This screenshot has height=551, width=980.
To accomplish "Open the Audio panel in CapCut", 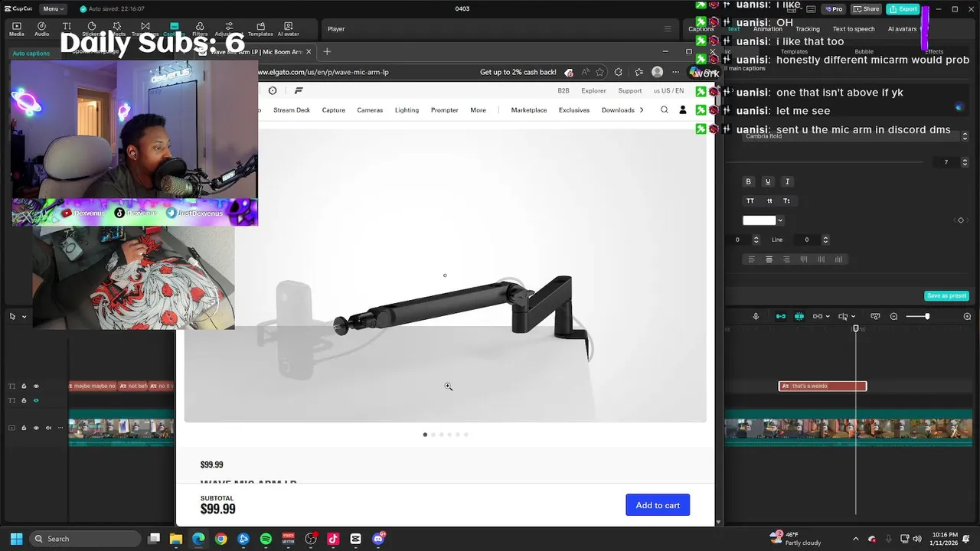I will tap(41, 29).
